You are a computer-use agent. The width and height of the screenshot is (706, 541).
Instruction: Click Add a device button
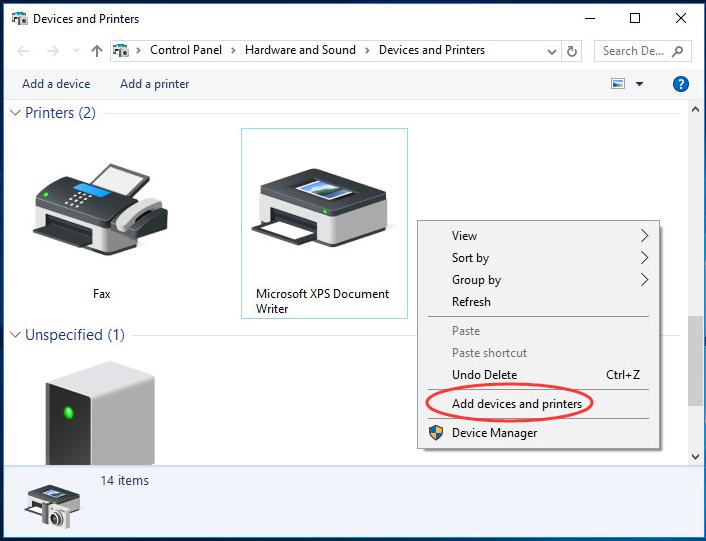56,84
